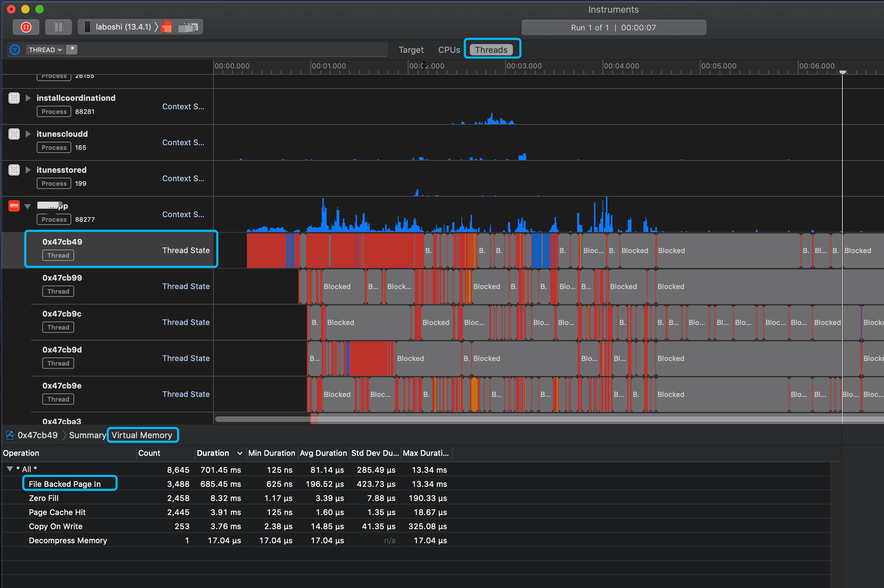Image resolution: width=884 pixels, height=588 pixels.
Task: Click the orange segment in thread 0x47cb9e
Action: (474, 394)
